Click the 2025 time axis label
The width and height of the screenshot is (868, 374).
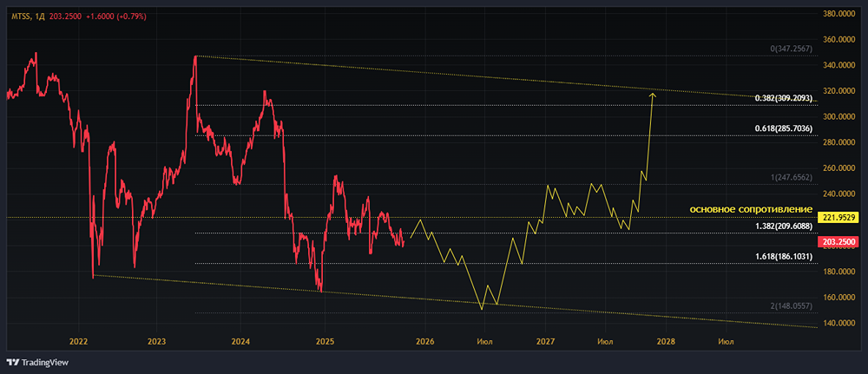[325, 341]
